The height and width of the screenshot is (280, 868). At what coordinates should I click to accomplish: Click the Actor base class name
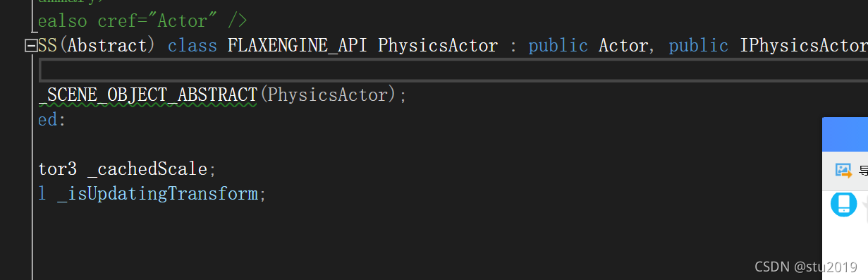pyautogui.click(x=623, y=46)
